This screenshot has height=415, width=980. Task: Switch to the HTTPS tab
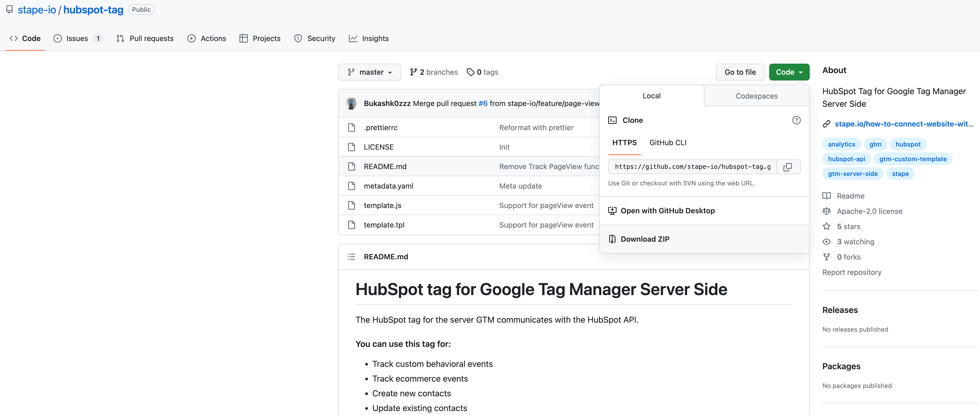[x=624, y=142]
